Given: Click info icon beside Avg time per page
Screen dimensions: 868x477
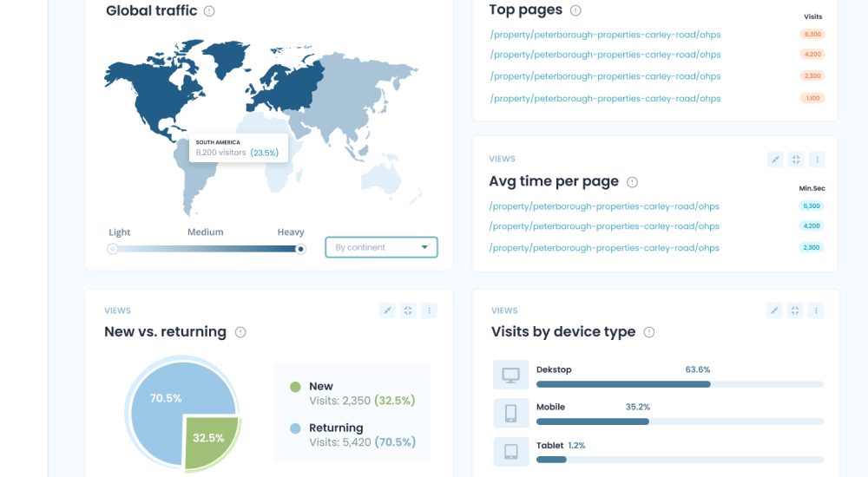Looking at the screenshot, I should click(632, 182).
